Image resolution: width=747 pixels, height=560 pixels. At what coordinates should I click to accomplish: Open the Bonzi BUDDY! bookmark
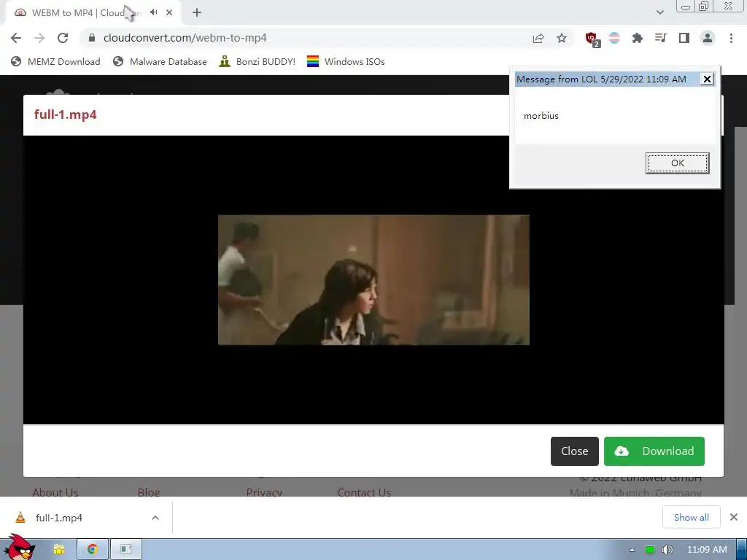(257, 61)
